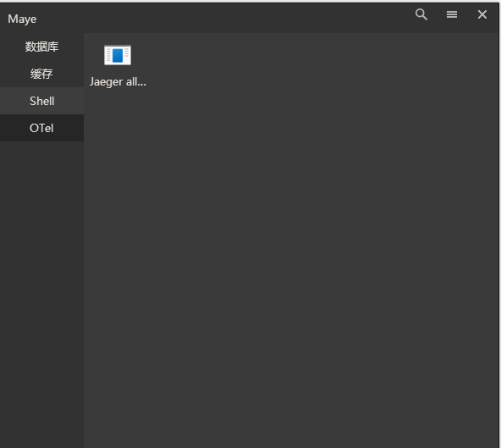Image resolution: width=501 pixels, height=448 pixels.
Task: Select the Shell tab
Action: [41, 101]
